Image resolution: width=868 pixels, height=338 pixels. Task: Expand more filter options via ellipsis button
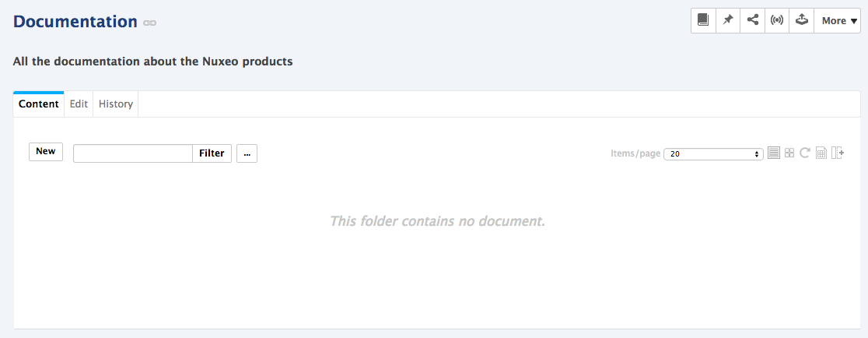pyautogui.click(x=247, y=153)
